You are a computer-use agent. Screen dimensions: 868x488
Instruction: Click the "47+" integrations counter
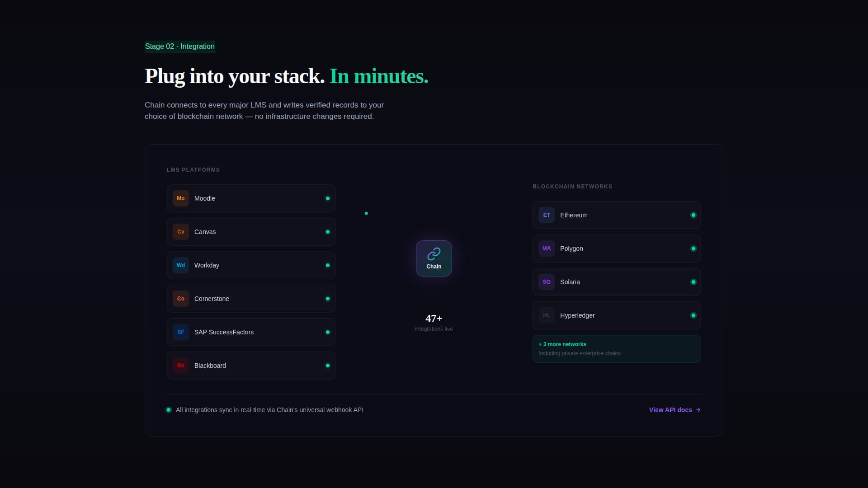tap(434, 319)
